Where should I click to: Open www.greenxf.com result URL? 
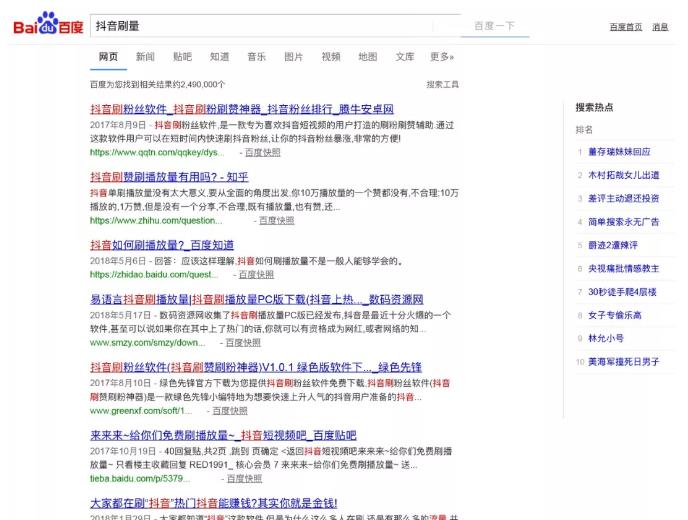tap(141, 411)
